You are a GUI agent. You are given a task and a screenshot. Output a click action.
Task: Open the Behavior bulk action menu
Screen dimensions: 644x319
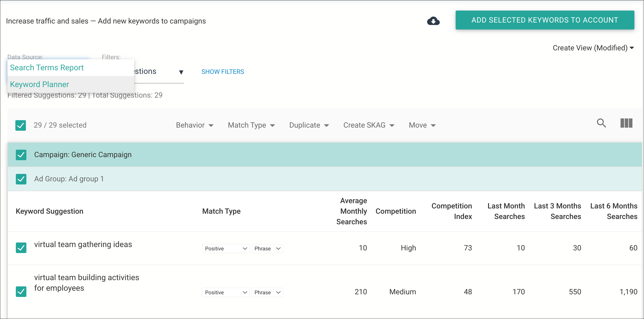pyautogui.click(x=195, y=125)
